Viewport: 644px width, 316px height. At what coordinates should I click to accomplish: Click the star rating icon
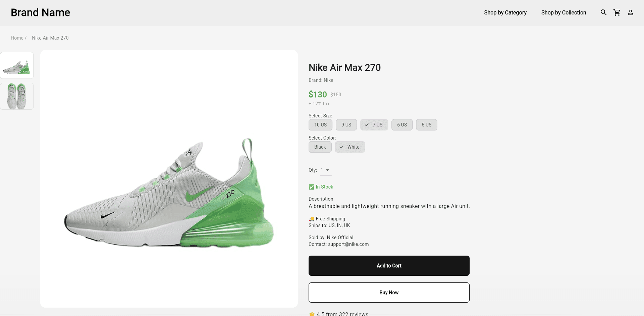tap(312, 314)
